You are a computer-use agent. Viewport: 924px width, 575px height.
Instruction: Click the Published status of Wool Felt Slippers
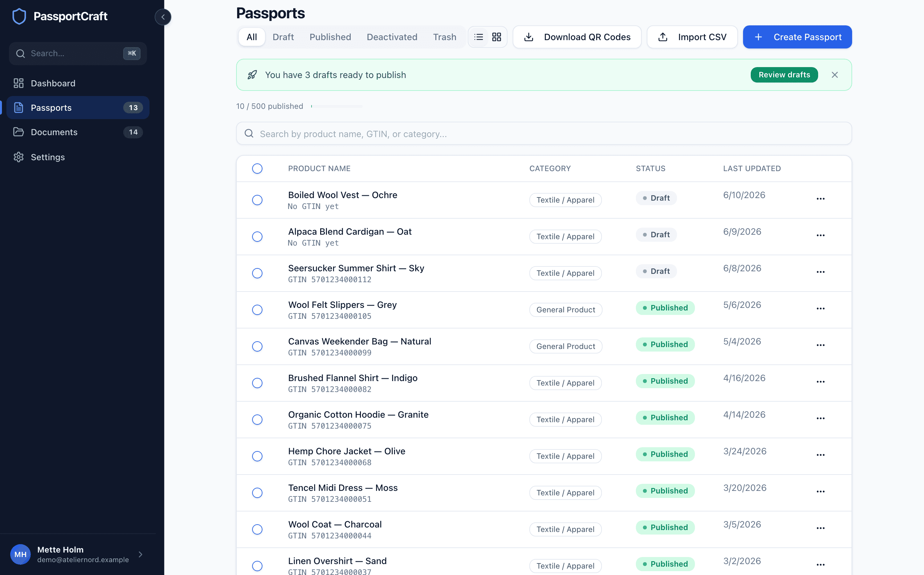click(665, 308)
